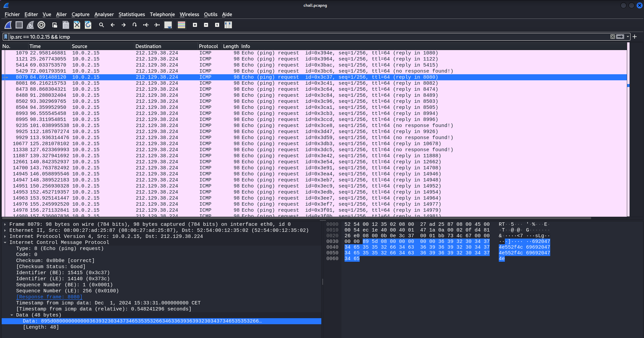
Task: Restart the current capture
Action: click(30, 25)
